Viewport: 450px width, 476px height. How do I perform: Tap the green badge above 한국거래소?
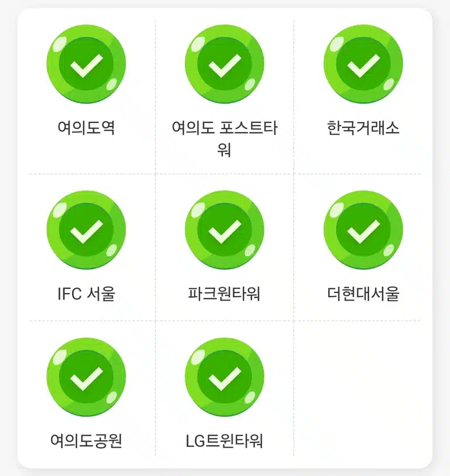[x=363, y=64]
